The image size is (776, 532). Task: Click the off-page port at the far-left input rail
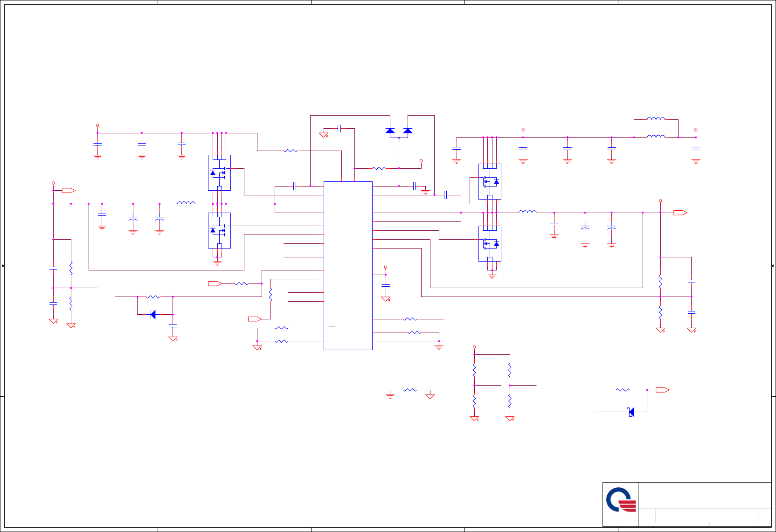[69, 190]
